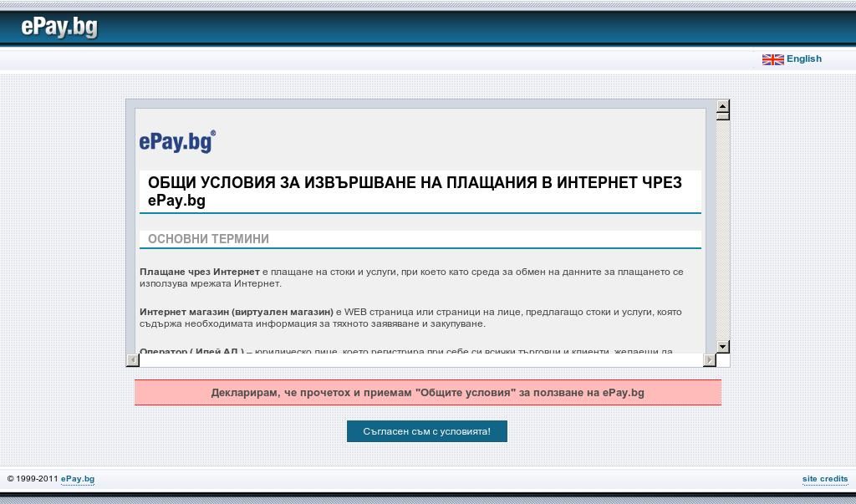Click scroll up arrow of terms box
856x504 pixels.
(723, 106)
